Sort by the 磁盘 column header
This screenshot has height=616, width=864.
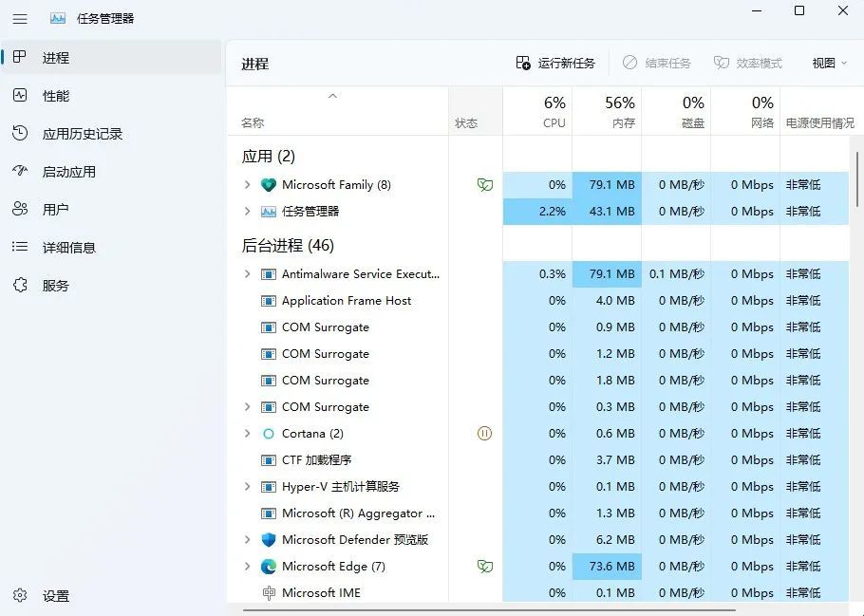point(677,111)
